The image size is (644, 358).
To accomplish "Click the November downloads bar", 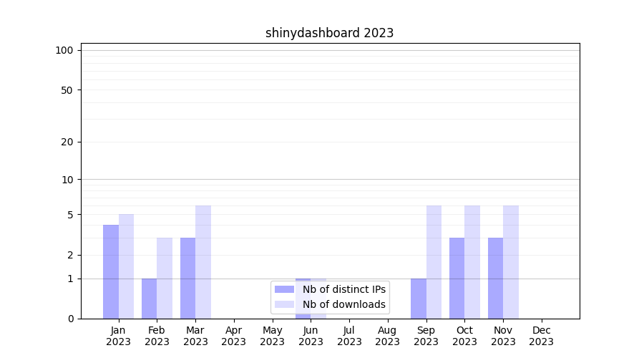I will [511, 262].
